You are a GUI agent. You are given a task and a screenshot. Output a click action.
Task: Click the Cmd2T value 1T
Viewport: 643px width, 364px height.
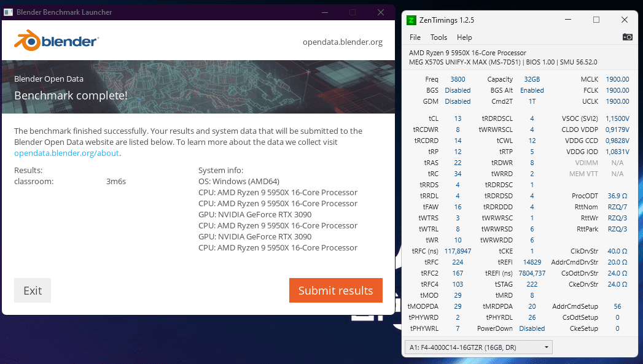(x=532, y=101)
